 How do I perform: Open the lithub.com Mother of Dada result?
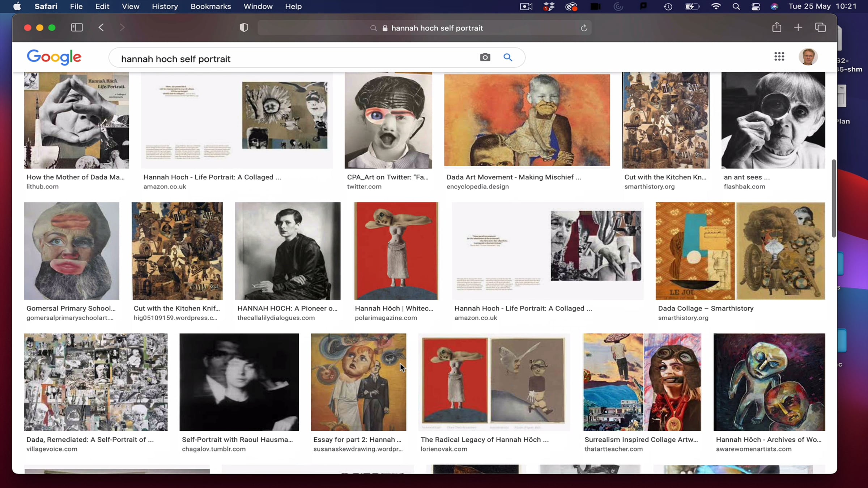tap(76, 177)
